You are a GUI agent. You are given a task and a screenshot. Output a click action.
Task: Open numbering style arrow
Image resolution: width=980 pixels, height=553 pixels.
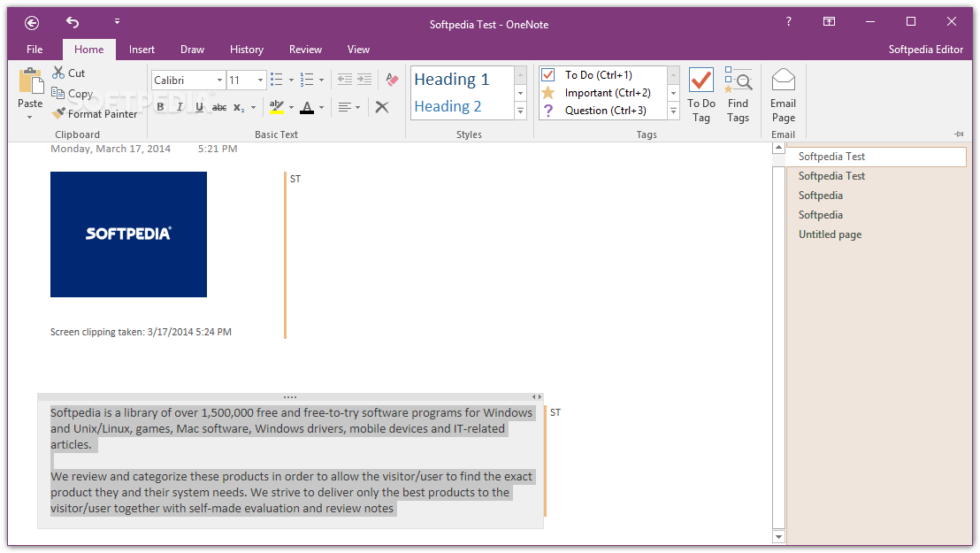(x=321, y=80)
